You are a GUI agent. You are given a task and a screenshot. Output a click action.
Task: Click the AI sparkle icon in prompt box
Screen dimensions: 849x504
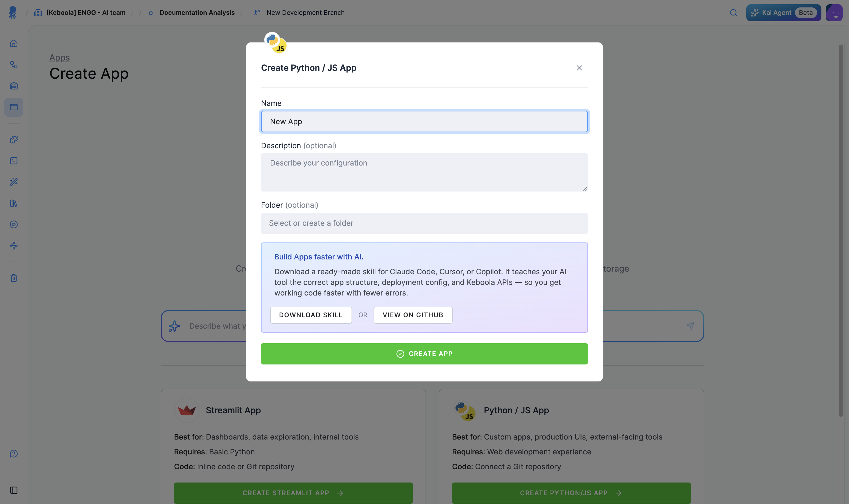(175, 326)
